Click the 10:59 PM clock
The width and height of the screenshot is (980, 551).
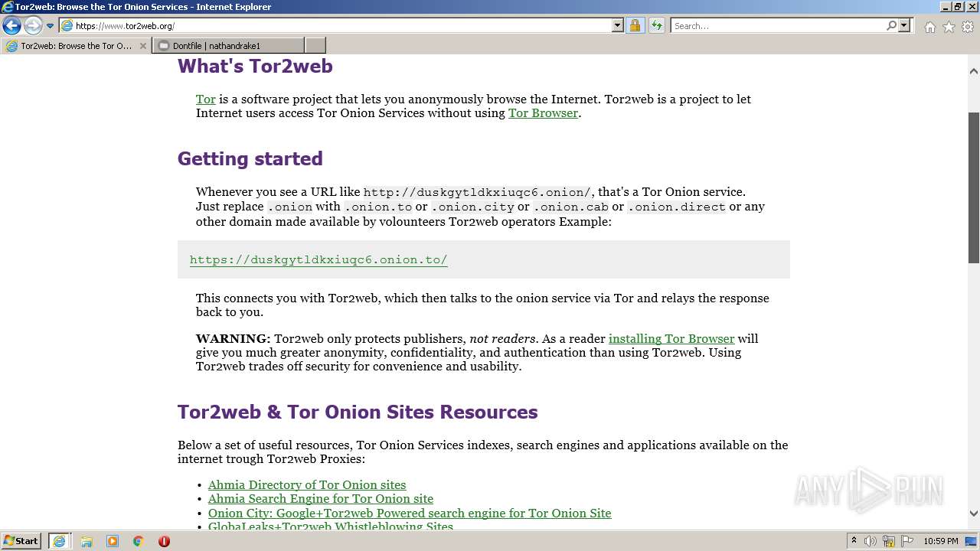[x=941, y=541]
